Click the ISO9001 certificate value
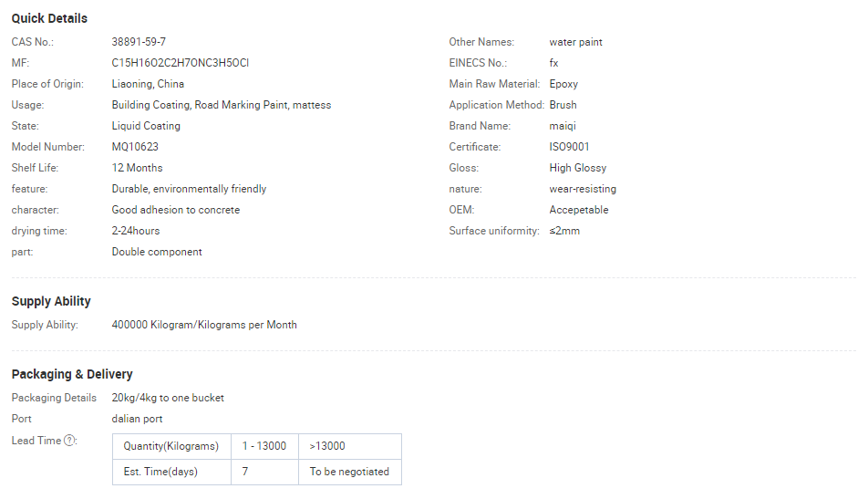The width and height of the screenshot is (868, 499). [x=570, y=147]
